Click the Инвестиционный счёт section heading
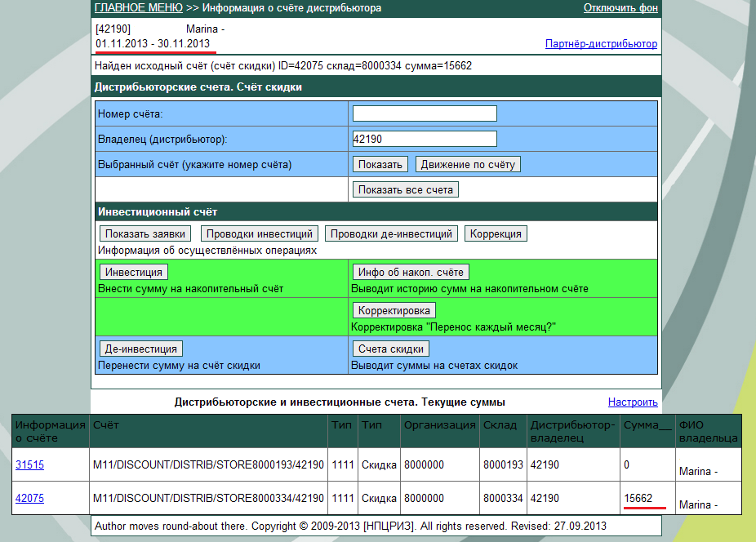The height and width of the screenshot is (542, 756). pyautogui.click(x=158, y=211)
